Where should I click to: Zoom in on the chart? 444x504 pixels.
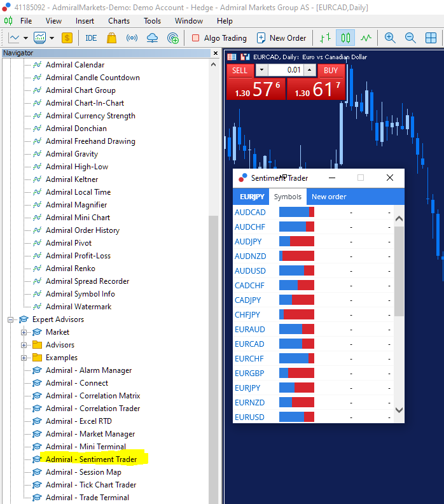(x=390, y=38)
